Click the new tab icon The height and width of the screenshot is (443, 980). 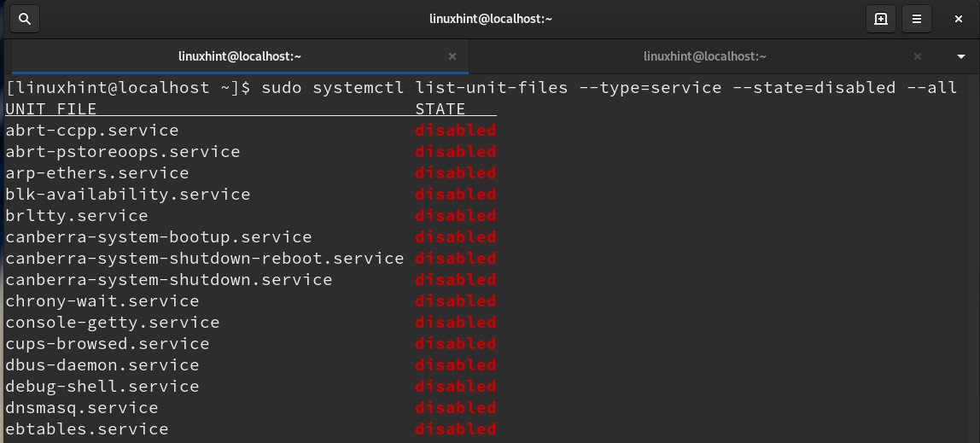click(x=881, y=18)
